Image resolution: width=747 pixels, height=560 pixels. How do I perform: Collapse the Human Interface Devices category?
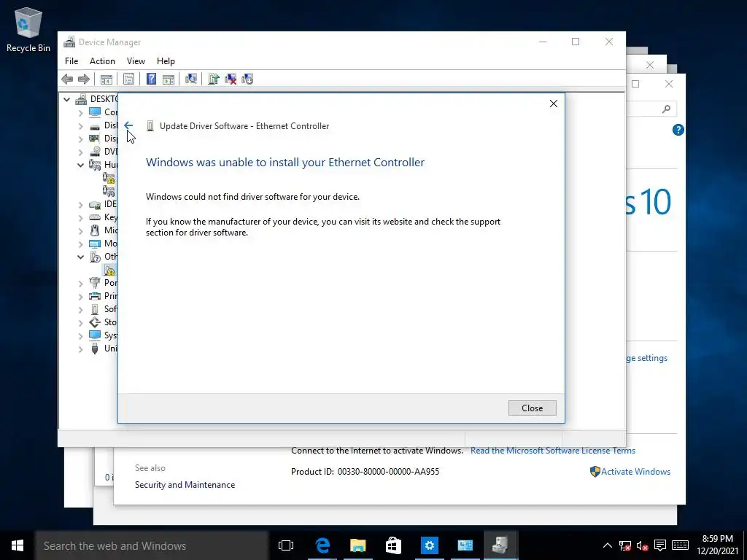pyautogui.click(x=80, y=165)
